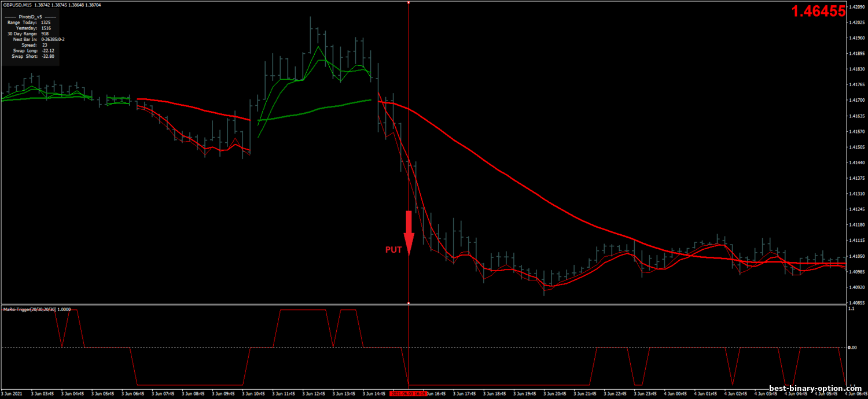Click the 3 Jun 11:45 time axis label
Screen dimensions: 868x399
(x=285, y=394)
